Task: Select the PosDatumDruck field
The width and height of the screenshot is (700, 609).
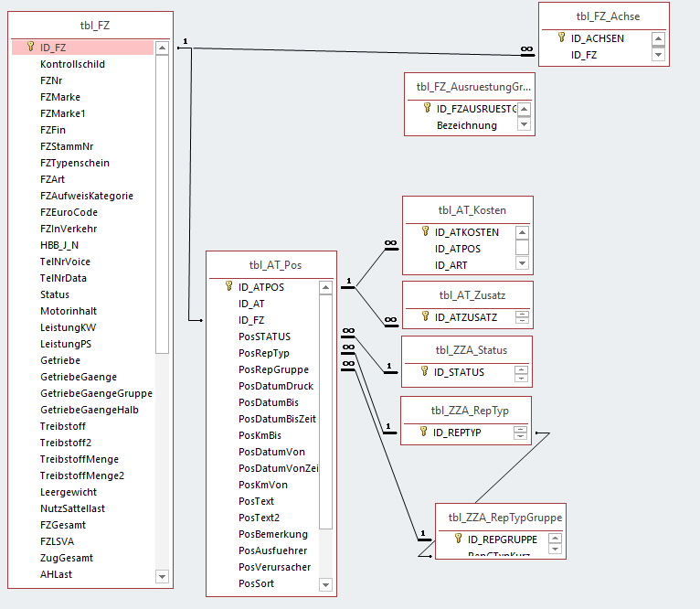Action: point(275,386)
